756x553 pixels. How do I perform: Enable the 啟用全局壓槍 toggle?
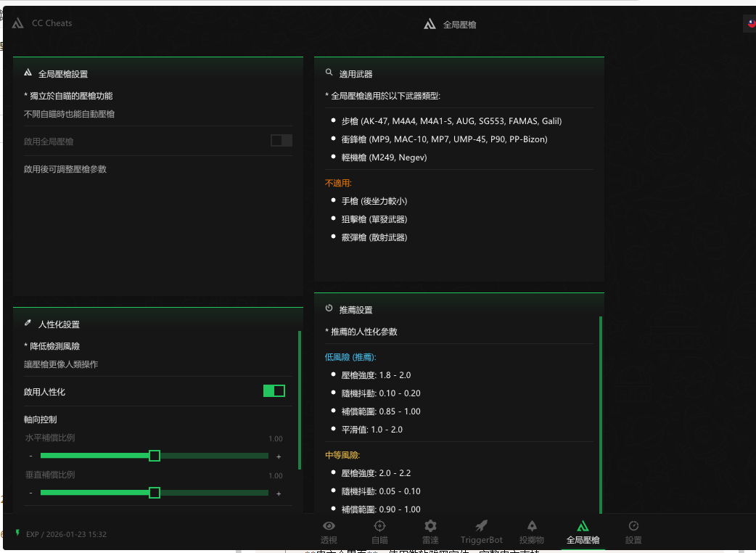click(281, 141)
